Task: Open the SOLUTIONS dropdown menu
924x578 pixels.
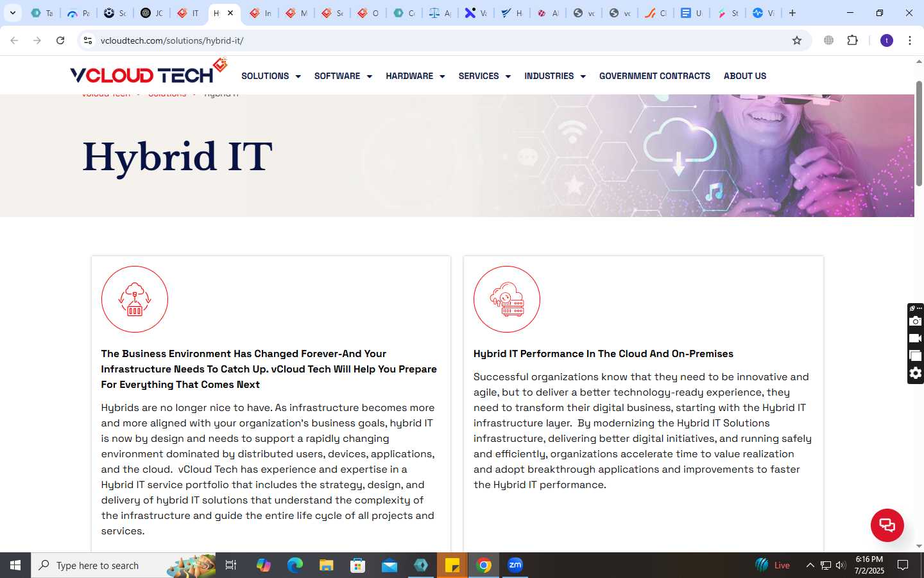Action: (271, 76)
